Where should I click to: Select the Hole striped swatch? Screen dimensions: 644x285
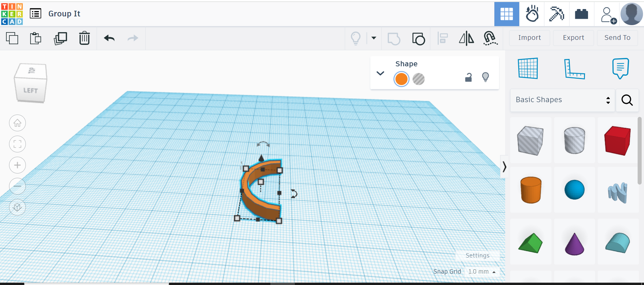pyautogui.click(x=419, y=79)
